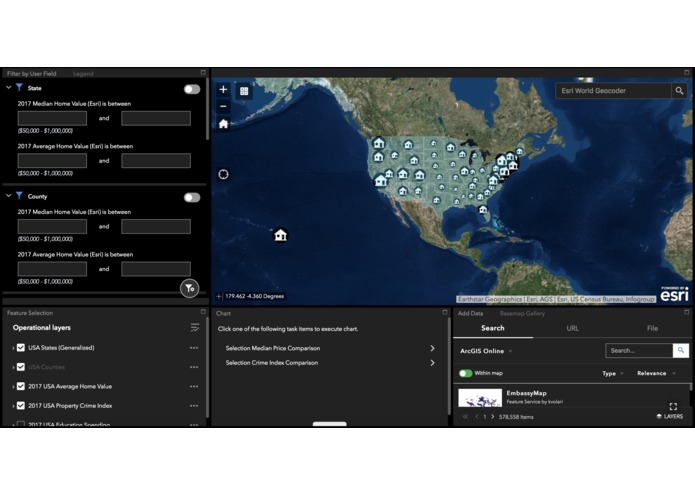Click the EmbassyMap thumbnail
695x494 pixels.
point(480,398)
